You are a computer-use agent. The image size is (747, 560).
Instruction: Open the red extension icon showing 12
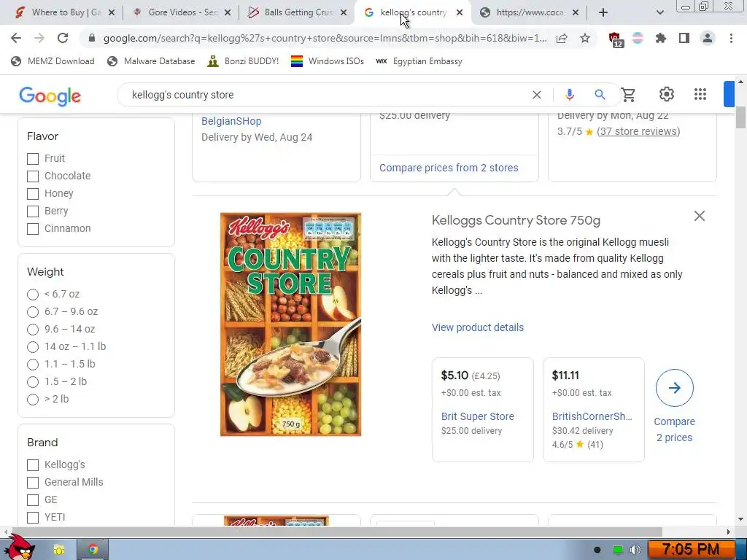click(x=616, y=39)
